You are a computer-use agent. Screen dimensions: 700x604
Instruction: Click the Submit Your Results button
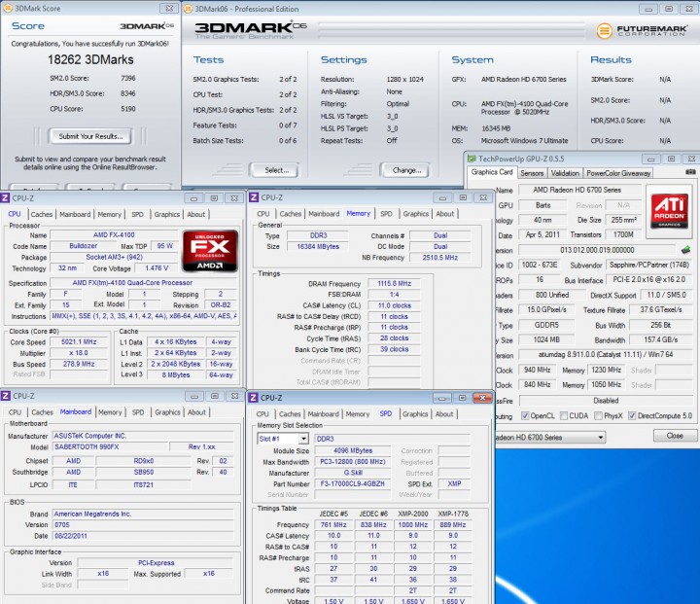90,136
